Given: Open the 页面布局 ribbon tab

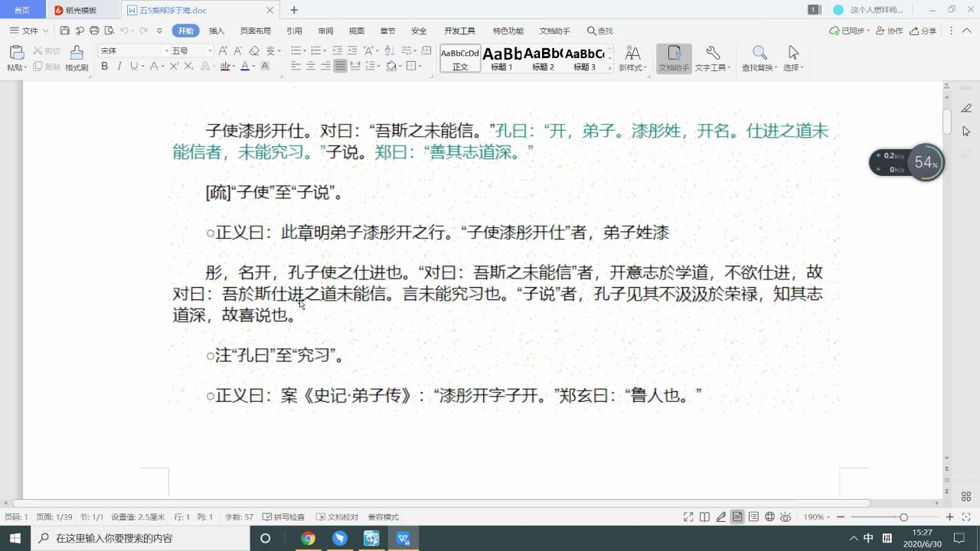Looking at the screenshot, I should tap(256, 31).
